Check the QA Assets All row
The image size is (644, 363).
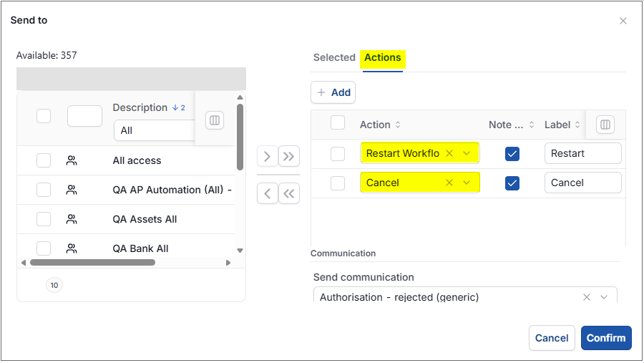(x=44, y=218)
